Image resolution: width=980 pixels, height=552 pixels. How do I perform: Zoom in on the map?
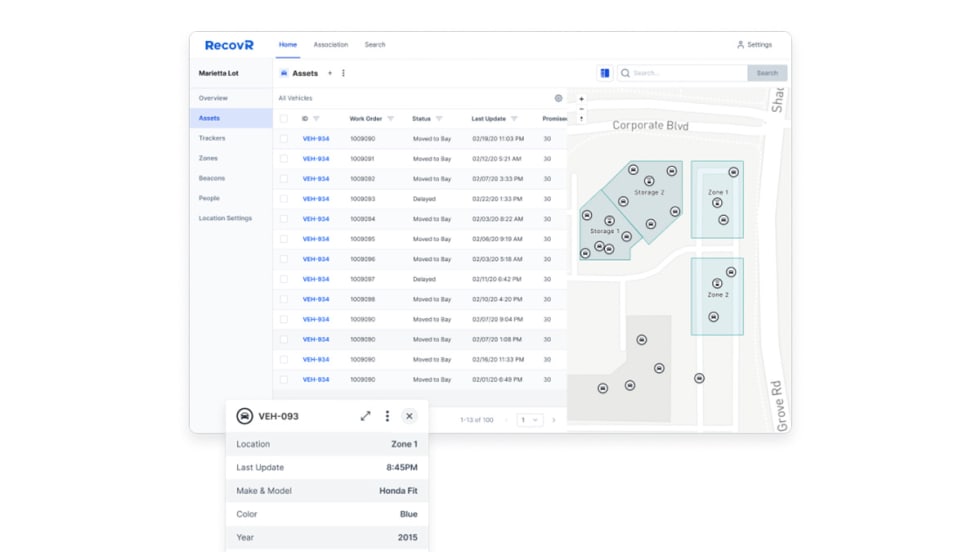click(581, 99)
